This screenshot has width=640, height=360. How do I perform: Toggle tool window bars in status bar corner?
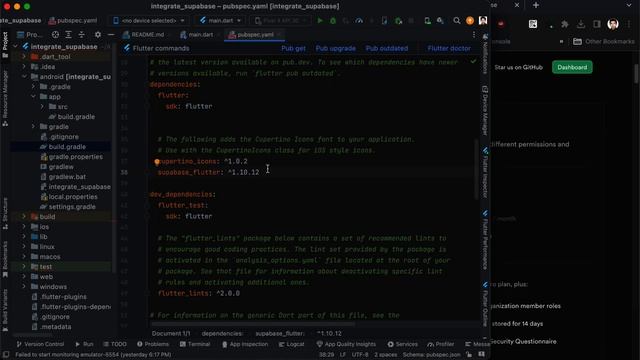pos(5,355)
